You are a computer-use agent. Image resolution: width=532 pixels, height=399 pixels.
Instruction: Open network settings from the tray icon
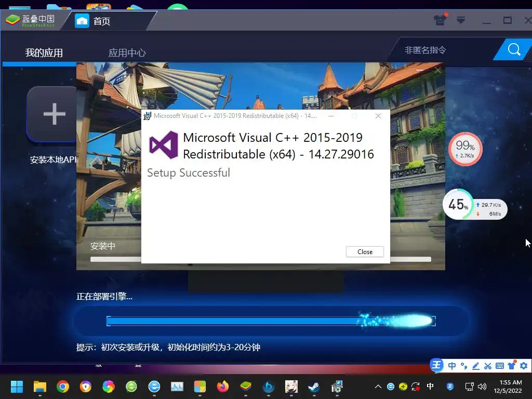[x=469, y=387]
